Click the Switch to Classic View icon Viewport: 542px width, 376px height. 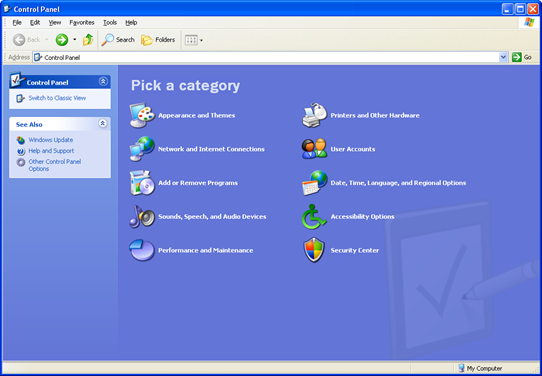(20, 98)
